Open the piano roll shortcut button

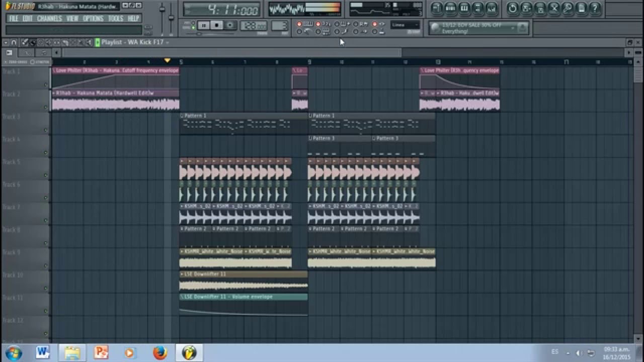click(x=464, y=8)
